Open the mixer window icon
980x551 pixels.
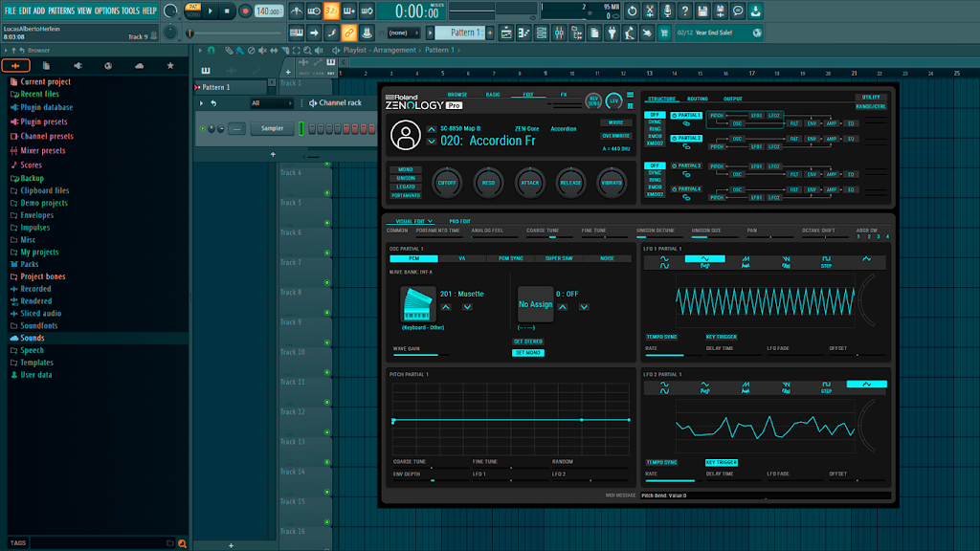click(x=559, y=33)
